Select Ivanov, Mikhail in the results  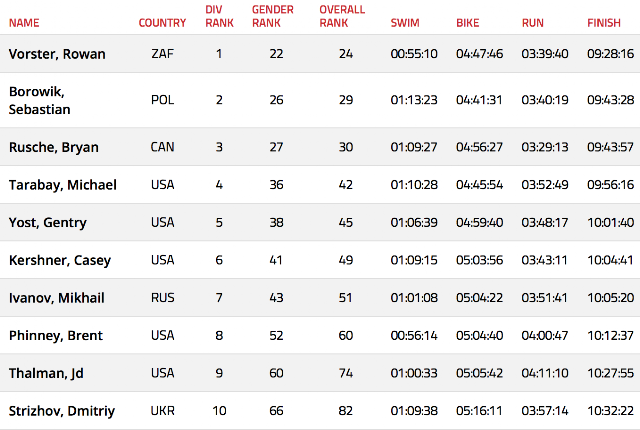pos(57,298)
